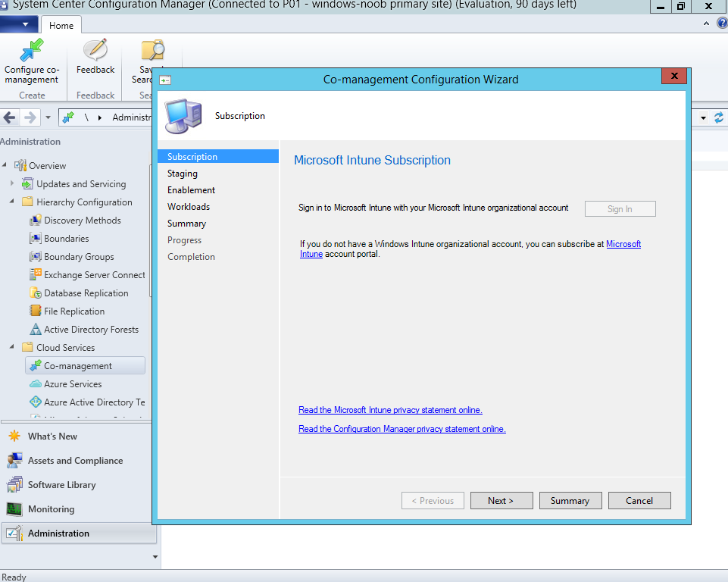Read the Microsoft Intune privacy statement online

coord(390,410)
